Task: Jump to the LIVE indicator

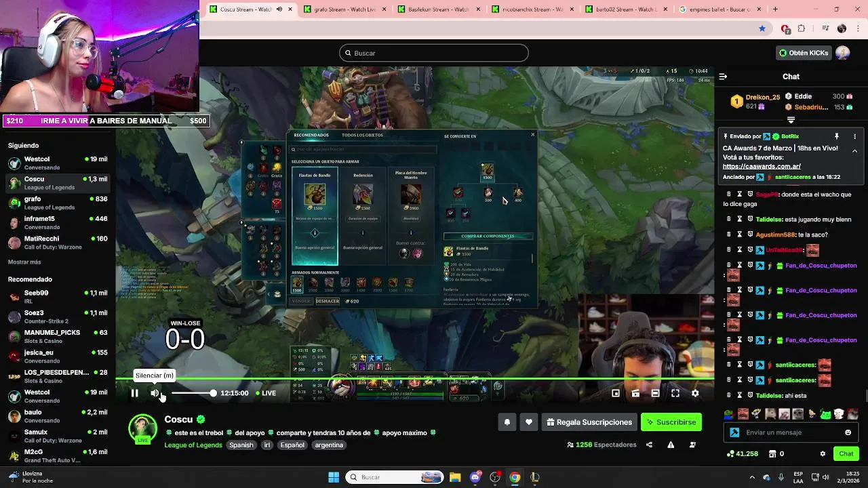Action: tap(266, 393)
